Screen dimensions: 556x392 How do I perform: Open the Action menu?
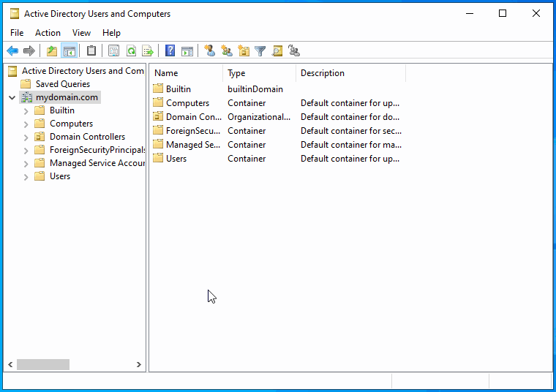[x=48, y=33]
